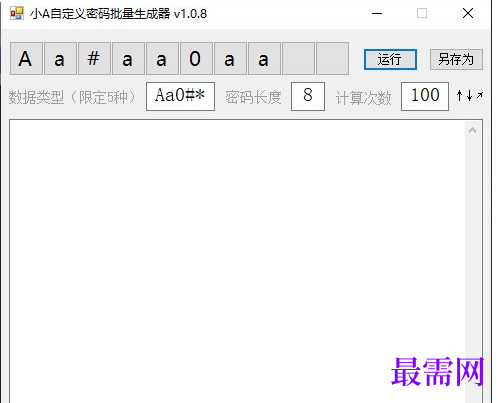Click the first blank pattern slot
Screen dimensions: 503x403
(x=298, y=59)
